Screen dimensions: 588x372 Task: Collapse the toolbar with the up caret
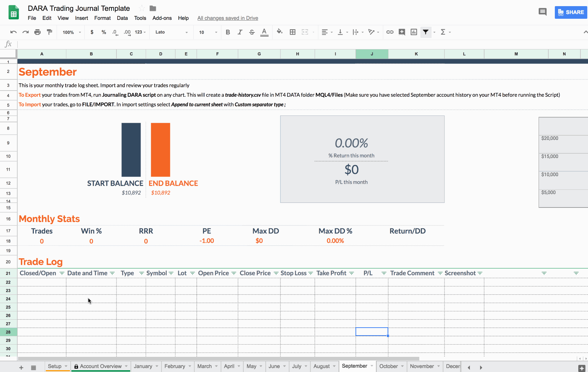[585, 32]
